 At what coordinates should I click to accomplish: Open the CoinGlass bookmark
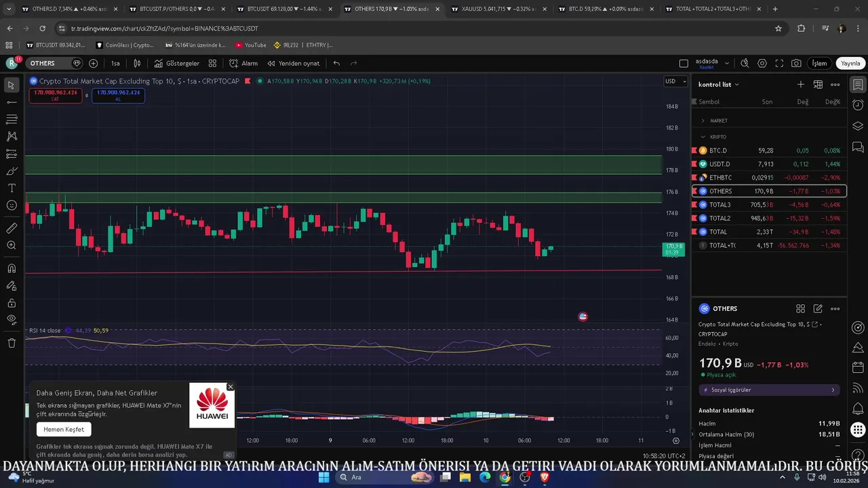pyautogui.click(x=125, y=45)
